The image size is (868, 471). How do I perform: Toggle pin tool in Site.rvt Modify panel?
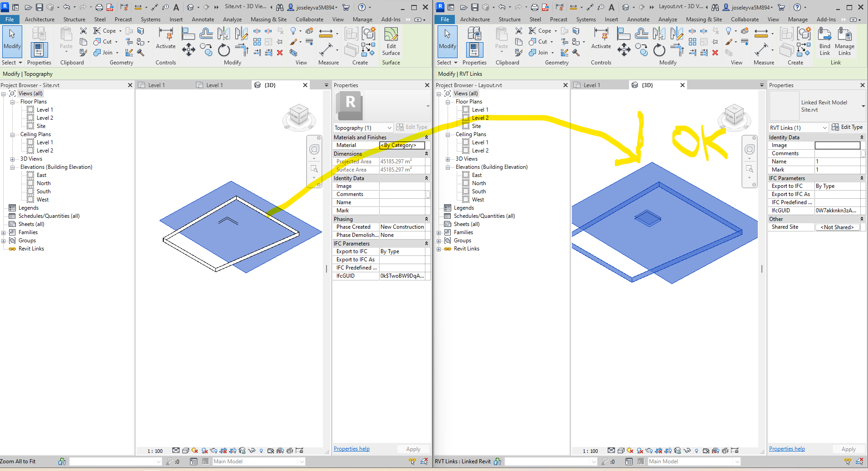click(x=280, y=42)
